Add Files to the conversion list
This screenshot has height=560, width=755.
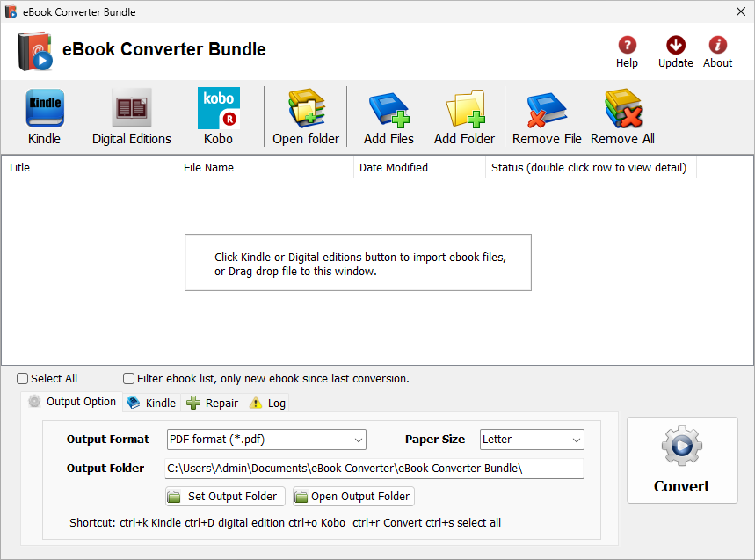pyautogui.click(x=388, y=114)
